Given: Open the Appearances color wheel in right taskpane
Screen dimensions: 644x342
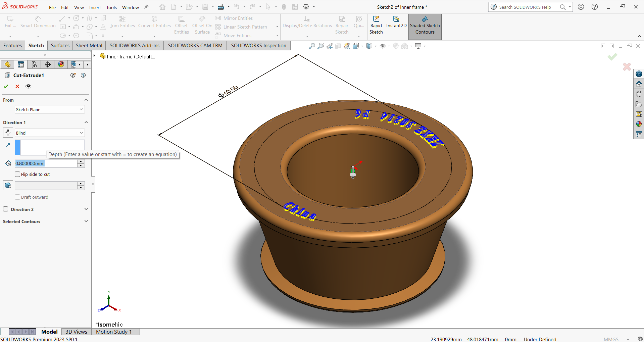Looking at the screenshot, I should [639, 124].
